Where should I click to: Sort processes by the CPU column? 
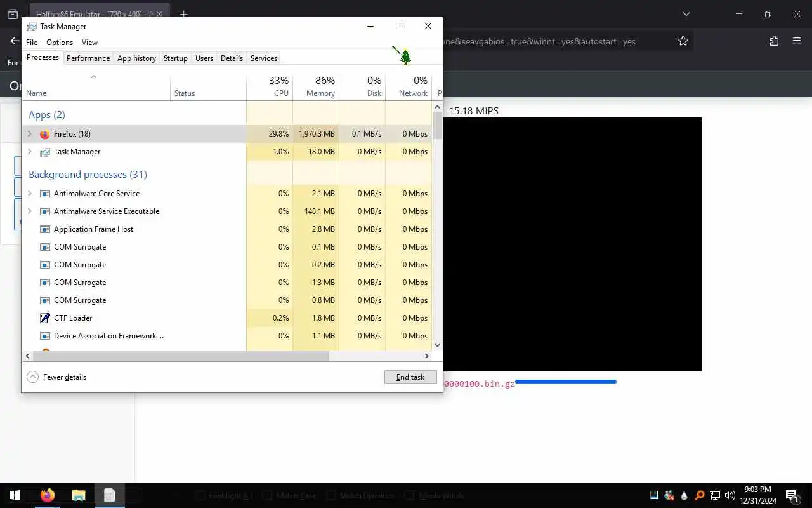[270, 87]
